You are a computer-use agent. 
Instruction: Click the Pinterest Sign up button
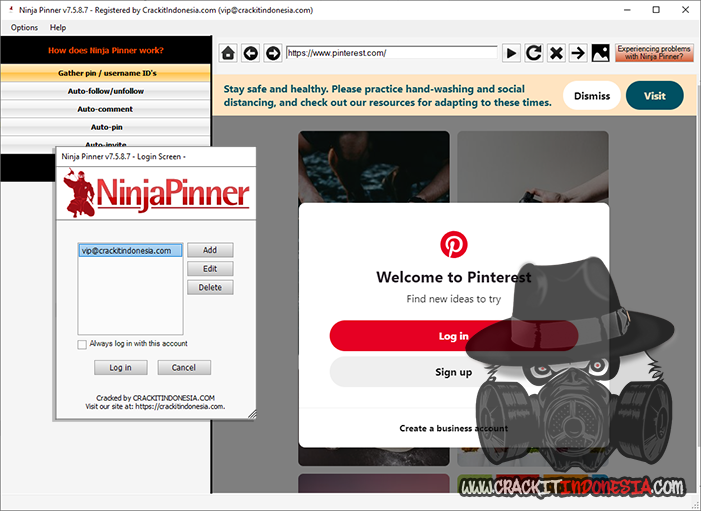coord(454,372)
